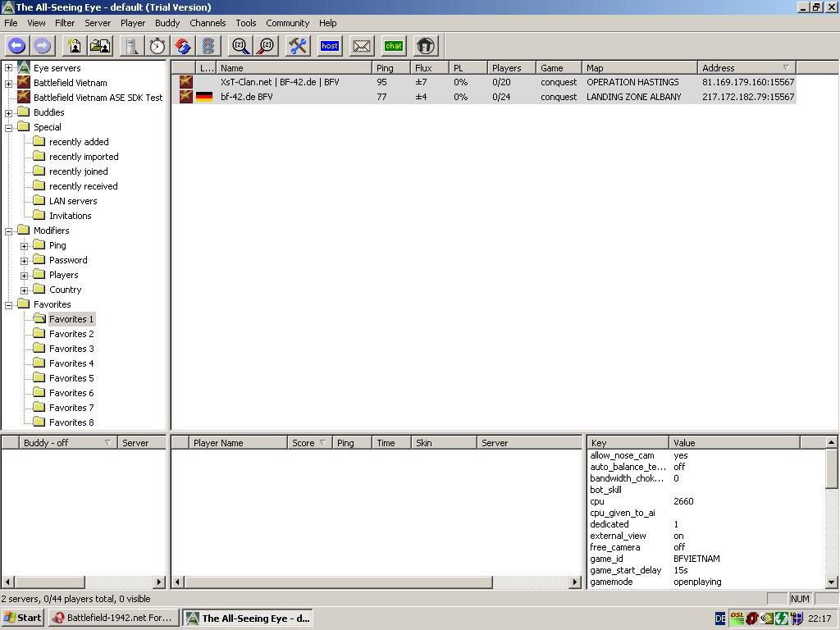Click the Start button
This screenshot has height=630, width=840.
point(22,619)
